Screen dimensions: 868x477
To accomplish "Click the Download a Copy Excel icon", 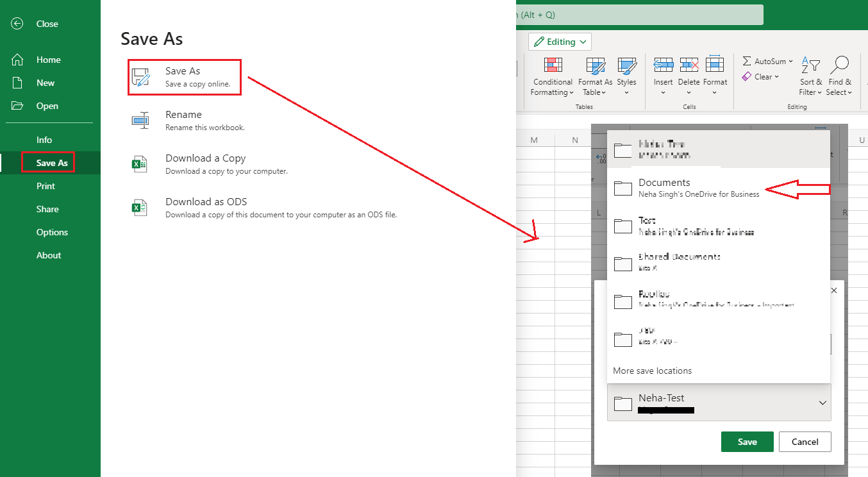I will (140, 164).
